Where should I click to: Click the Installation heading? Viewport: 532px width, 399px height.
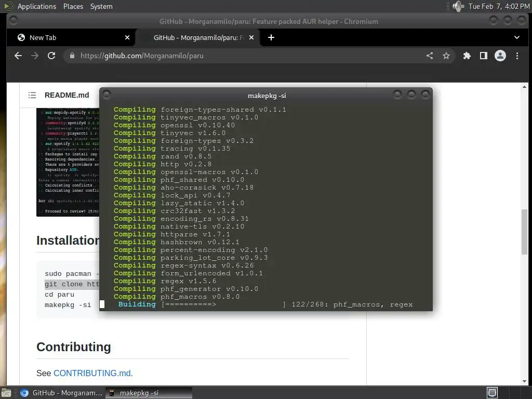(x=68, y=240)
